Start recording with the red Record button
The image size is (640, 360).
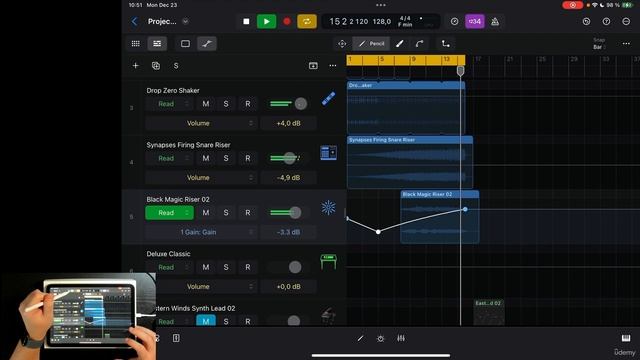pyautogui.click(x=287, y=21)
